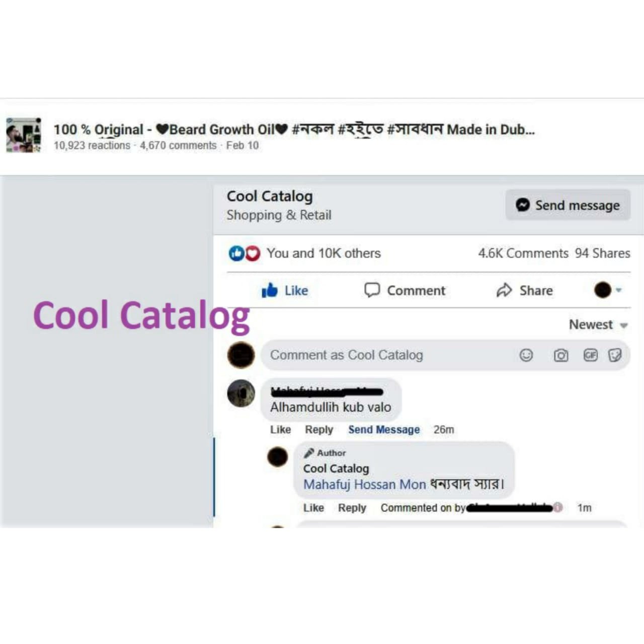Click the like and love reaction icons
This screenshot has width=644, height=644.
pos(245,253)
